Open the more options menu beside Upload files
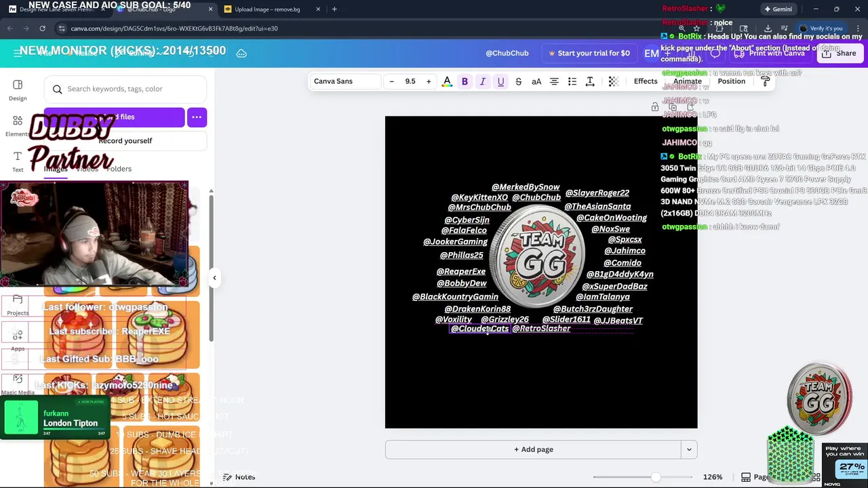This screenshot has height=488, width=868. pos(197,117)
